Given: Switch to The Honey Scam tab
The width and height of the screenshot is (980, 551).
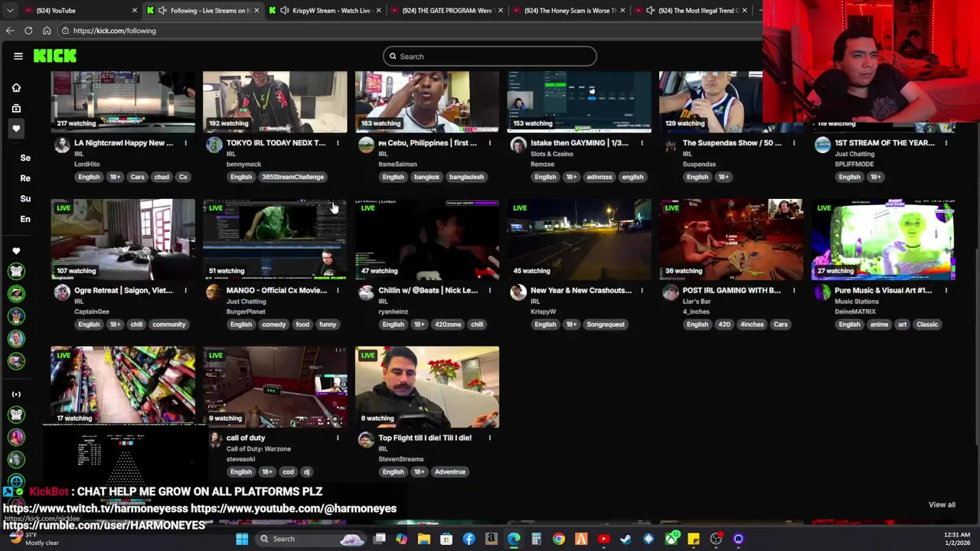Looking at the screenshot, I should (x=569, y=11).
